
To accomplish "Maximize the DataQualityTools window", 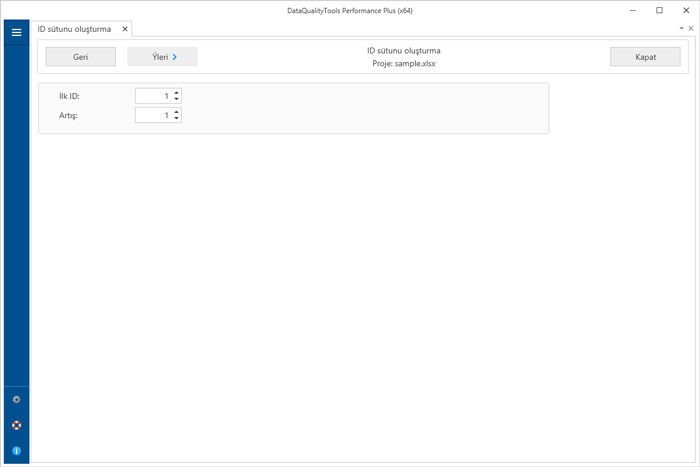I will tap(659, 10).
